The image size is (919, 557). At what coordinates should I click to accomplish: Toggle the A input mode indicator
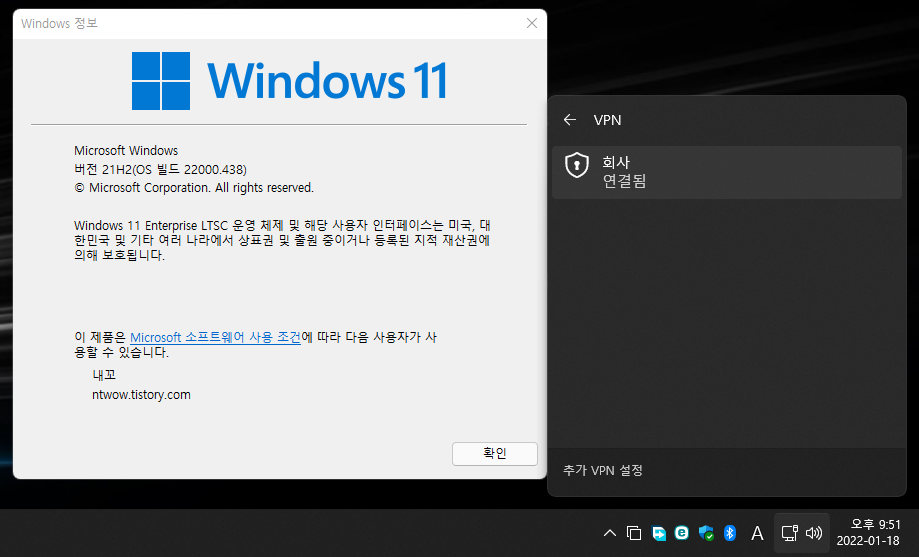(757, 533)
